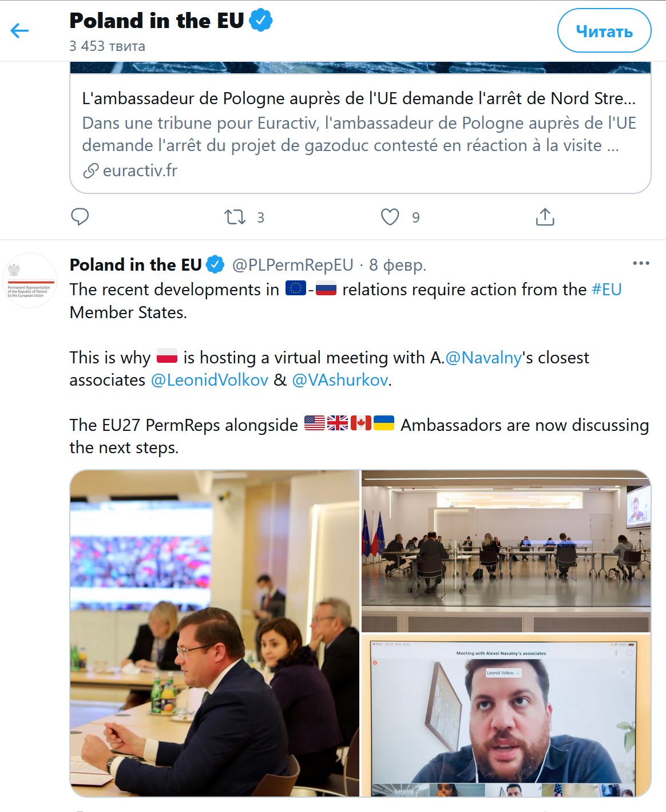Click the verified badge beside the tweet author
Viewport: 666px width, 812px height.
point(215,264)
